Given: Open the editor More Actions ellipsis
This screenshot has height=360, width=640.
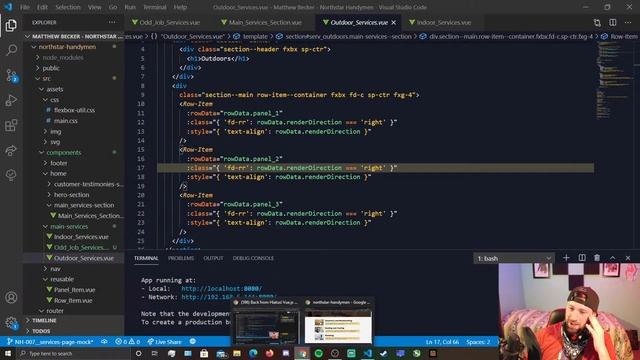Looking at the screenshot, I should 628,22.
